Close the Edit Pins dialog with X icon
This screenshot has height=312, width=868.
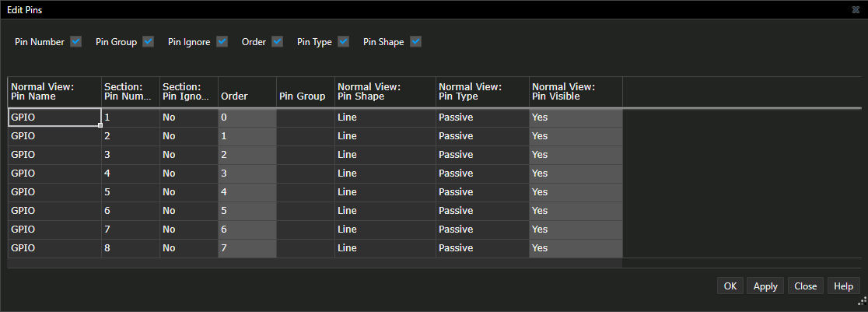(x=856, y=9)
